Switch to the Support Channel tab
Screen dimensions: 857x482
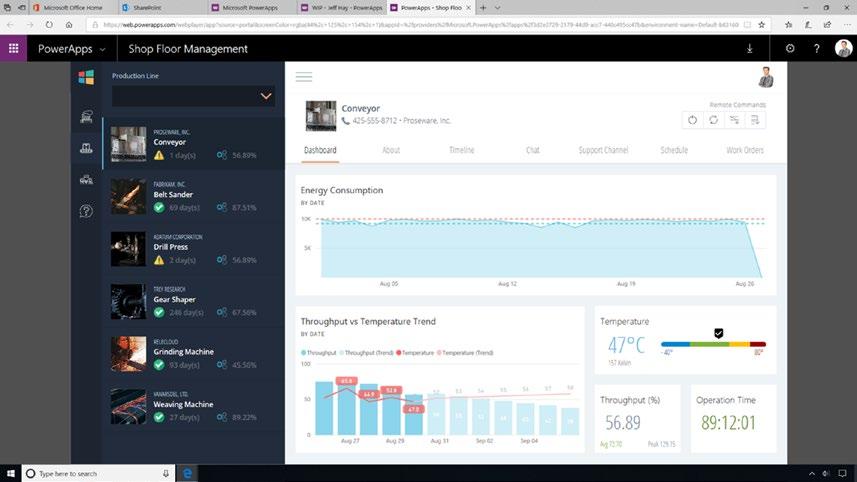603,150
